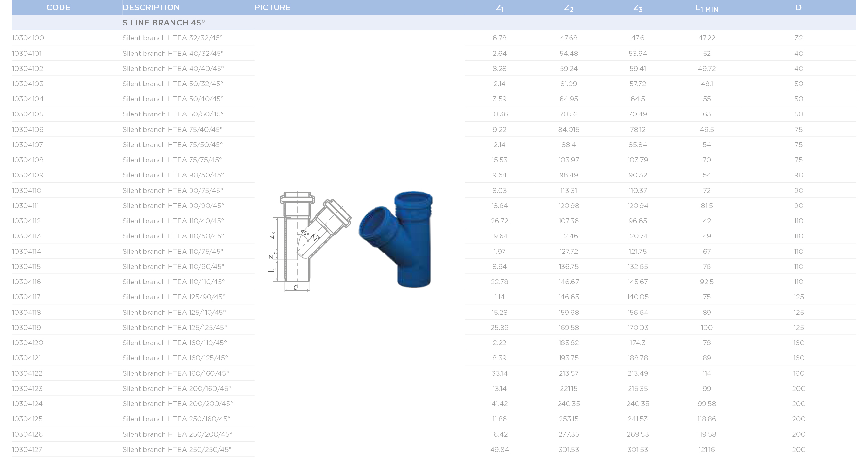
Task: Select product code 10304124
Action: [27, 403]
